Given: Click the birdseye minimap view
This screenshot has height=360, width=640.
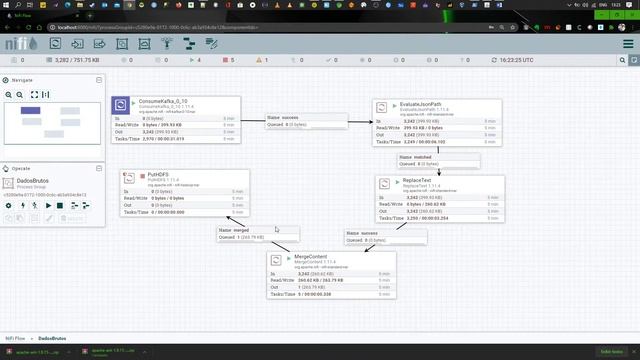Looking at the screenshot, I should coord(52,123).
